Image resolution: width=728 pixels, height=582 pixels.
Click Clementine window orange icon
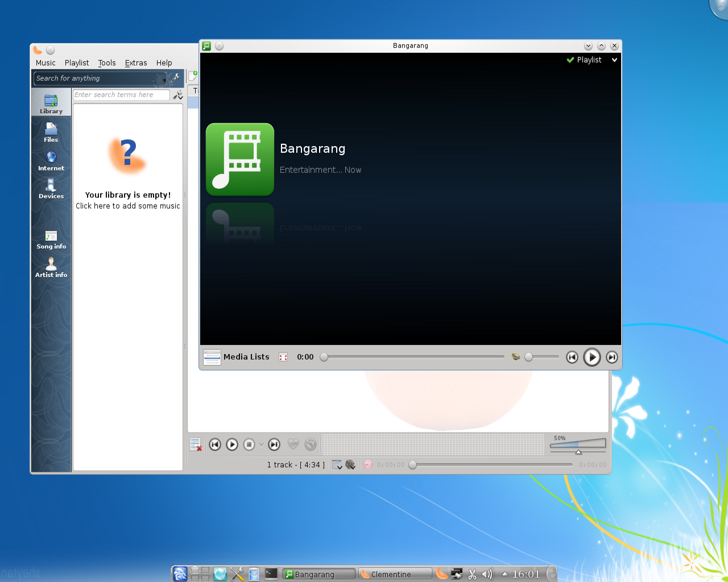[x=38, y=50]
